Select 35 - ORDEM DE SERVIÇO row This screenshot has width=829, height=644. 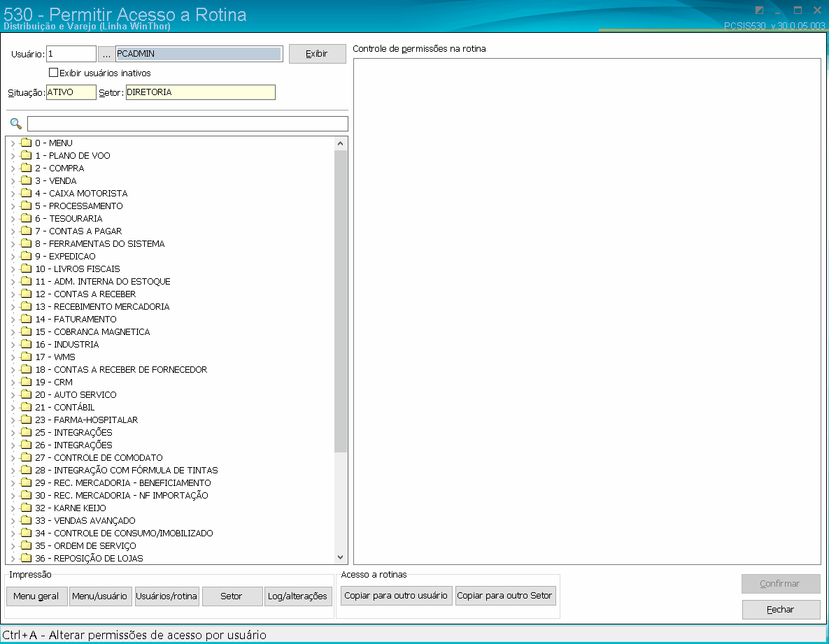(85, 545)
